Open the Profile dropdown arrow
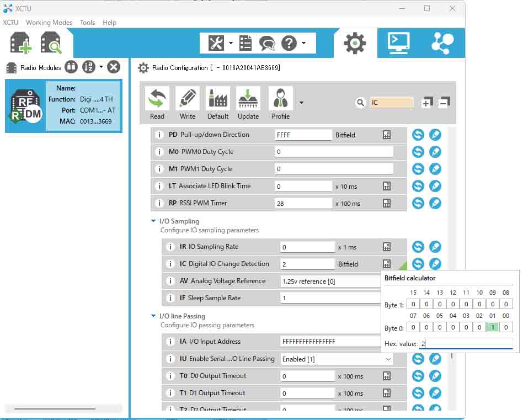The width and height of the screenshot is (523, 420). tap(302, 103)
